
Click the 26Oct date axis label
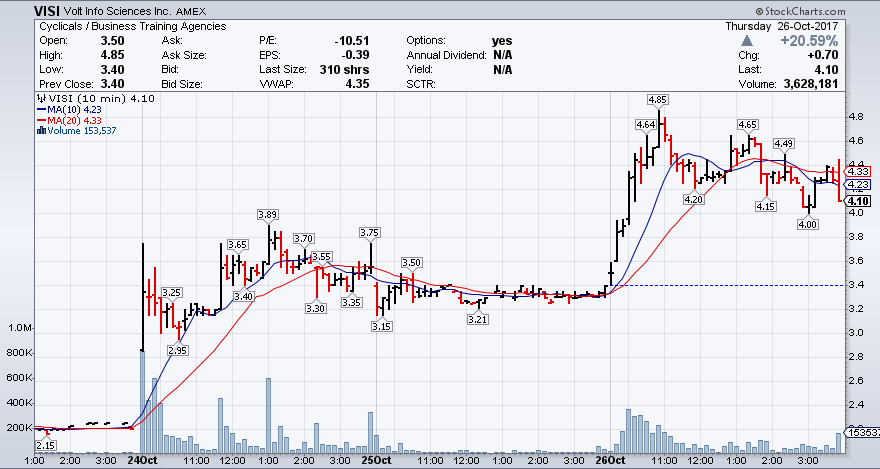click(x=610, y=462)
